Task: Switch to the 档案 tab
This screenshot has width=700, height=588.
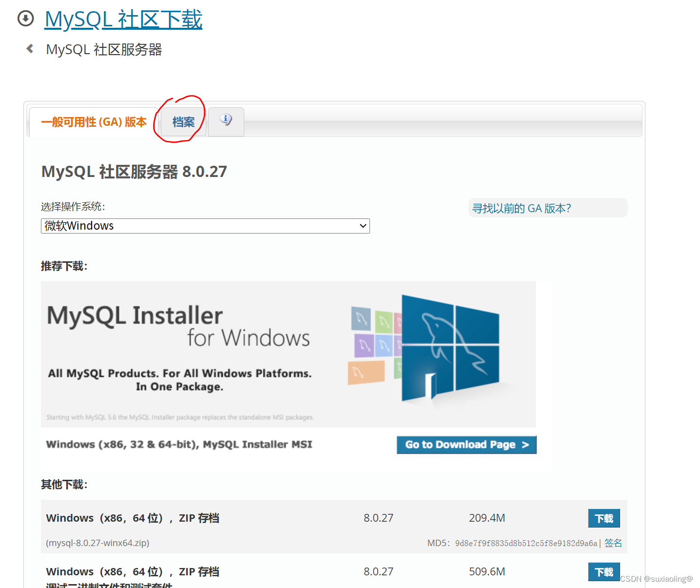Action: pyautogui.click(x=183, y=122)
